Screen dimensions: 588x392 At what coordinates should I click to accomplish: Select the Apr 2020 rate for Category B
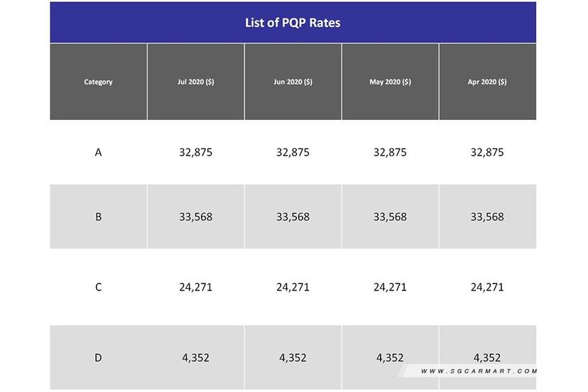pos(487,217)
